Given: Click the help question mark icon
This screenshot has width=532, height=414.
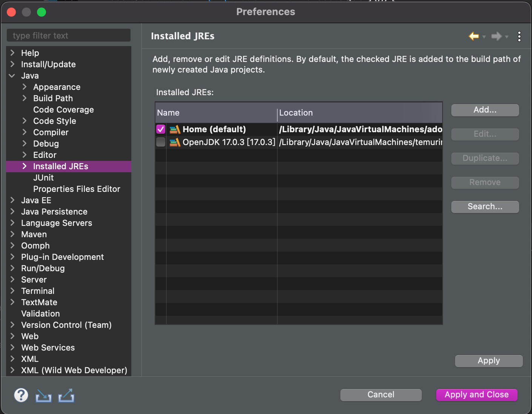Looking at the screenshot, I should click(x=21, y=395).
